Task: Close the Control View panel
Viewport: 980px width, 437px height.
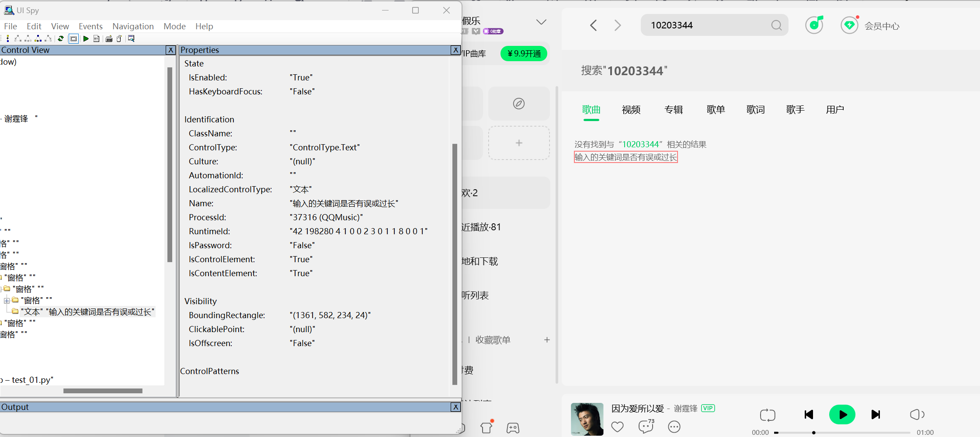Action: [171, 50]
